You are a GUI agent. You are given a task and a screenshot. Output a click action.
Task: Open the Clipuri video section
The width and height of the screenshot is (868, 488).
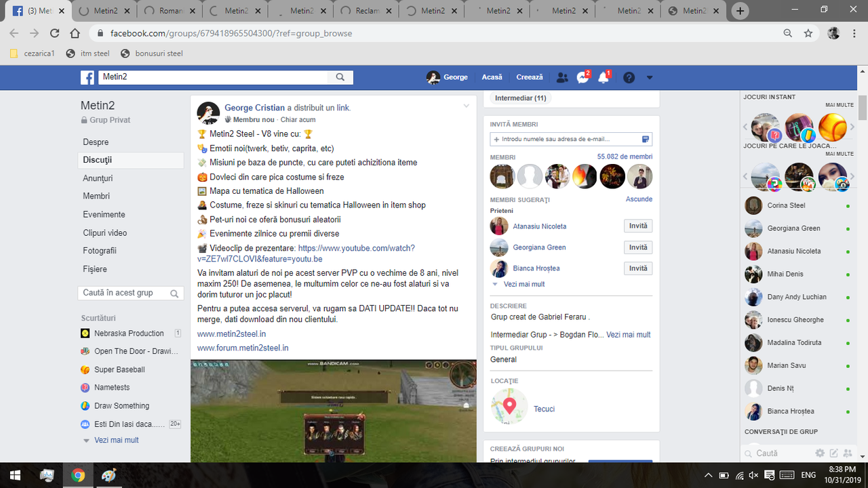click(x=104, y=232)
